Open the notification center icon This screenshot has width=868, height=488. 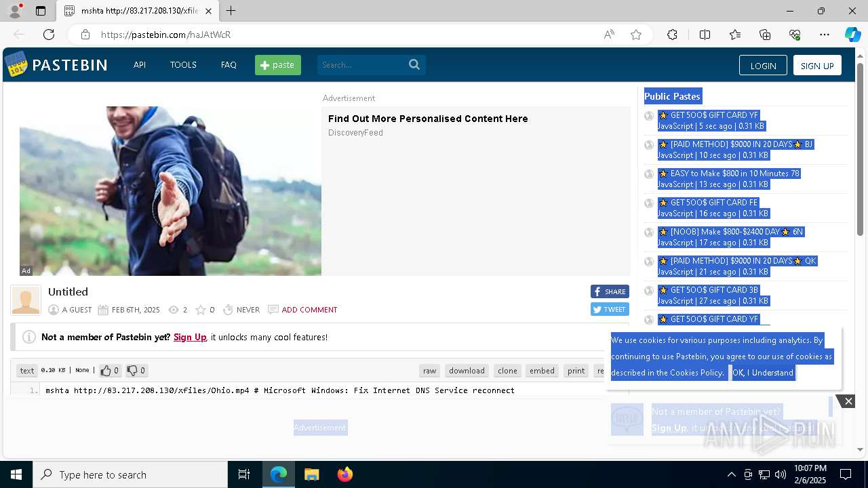click(x=846, y=474)
